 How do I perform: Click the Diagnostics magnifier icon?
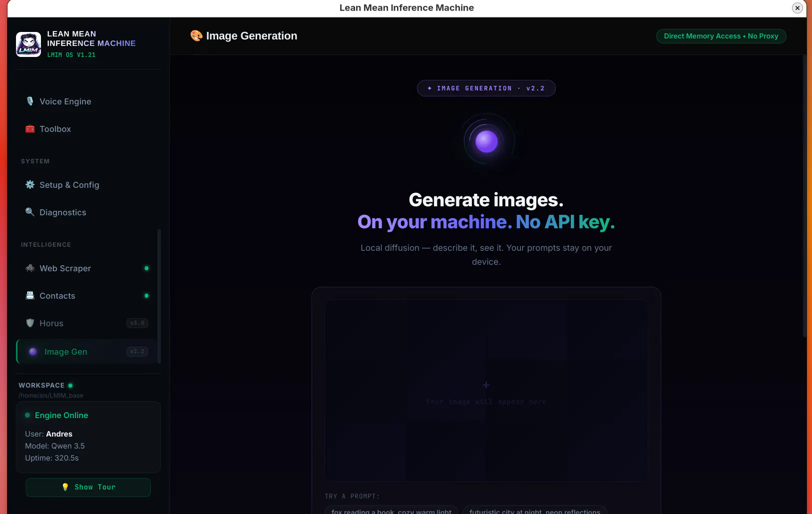pos(30,212)
